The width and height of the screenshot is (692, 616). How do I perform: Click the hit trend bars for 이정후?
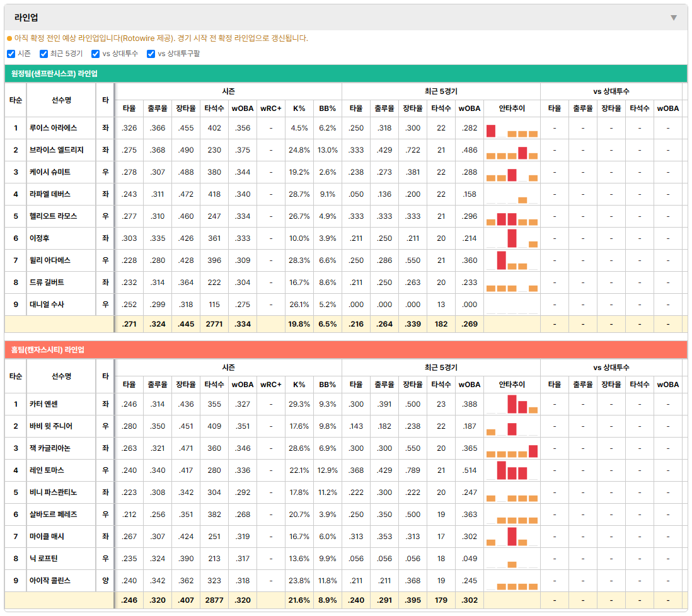point(512,238)
